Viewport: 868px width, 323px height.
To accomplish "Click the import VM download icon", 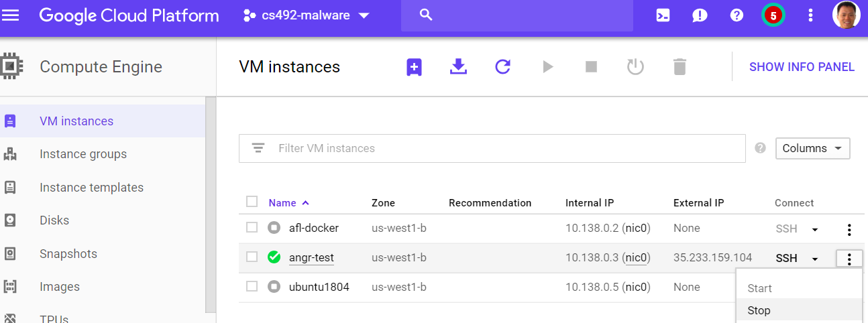I will point(458,66).
